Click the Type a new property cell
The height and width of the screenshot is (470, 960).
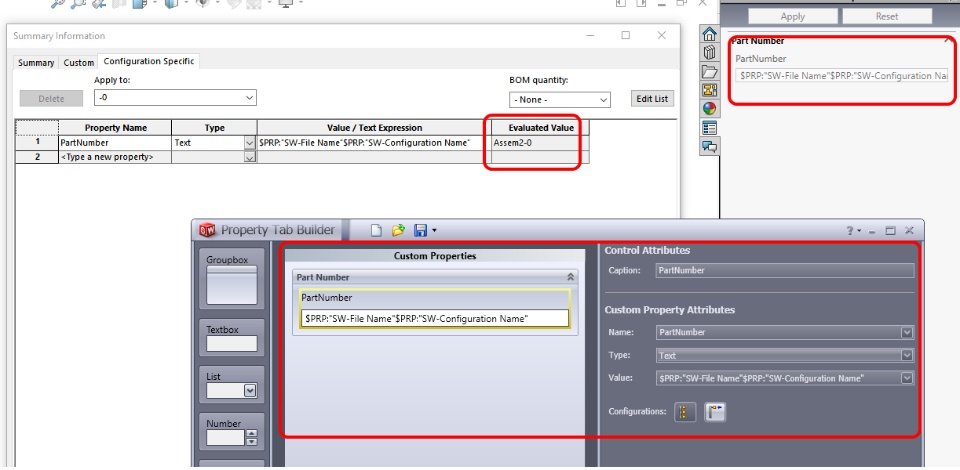coord(115,157)
